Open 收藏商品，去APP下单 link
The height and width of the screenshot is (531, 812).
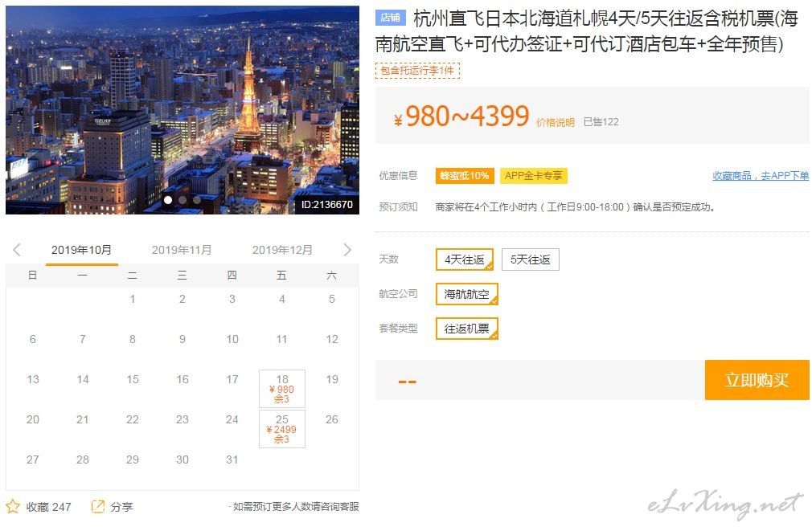click(761, 175)
